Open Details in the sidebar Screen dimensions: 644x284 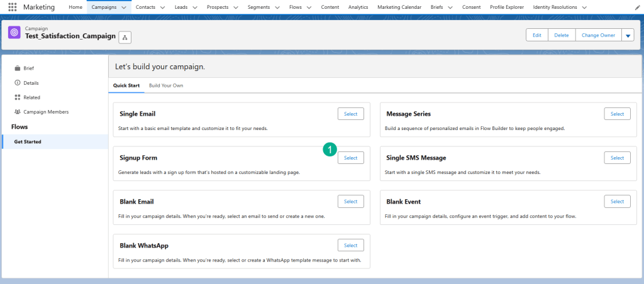[31, 83]
